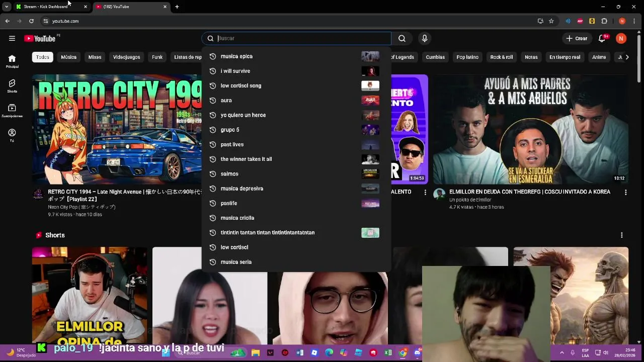Click the install app icon in the address bar
The width and height of the screenshot is (644, 362).
pyautogui.click(x=540, y=21)
